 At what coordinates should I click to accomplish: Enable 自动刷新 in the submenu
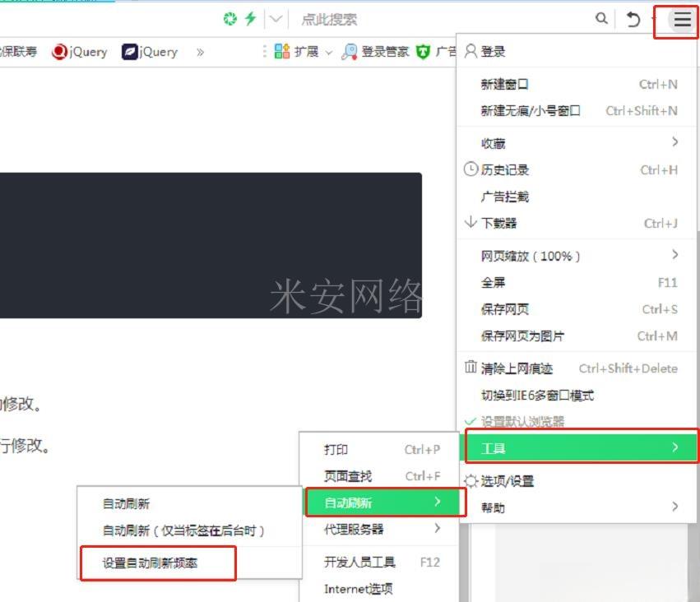[x=126, y=504]
